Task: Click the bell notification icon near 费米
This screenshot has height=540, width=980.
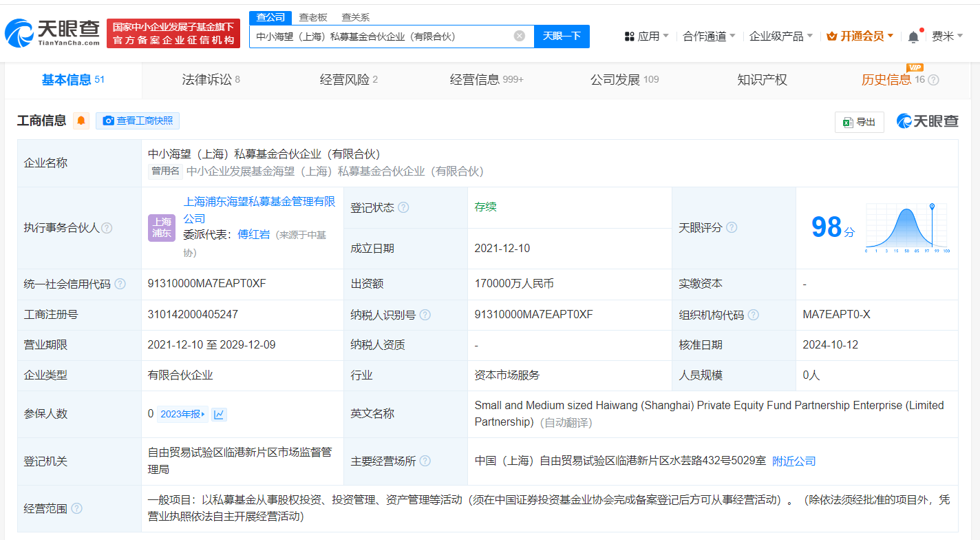Action: pyautogui.click(x=913, y=36)
